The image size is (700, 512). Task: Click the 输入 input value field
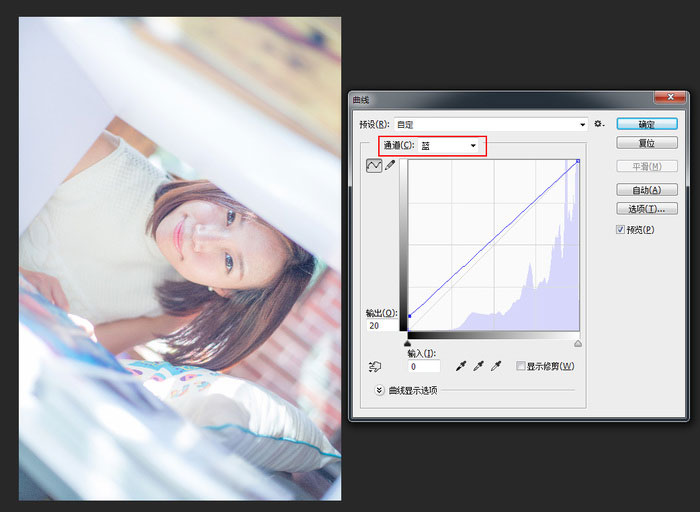point(424,366)
